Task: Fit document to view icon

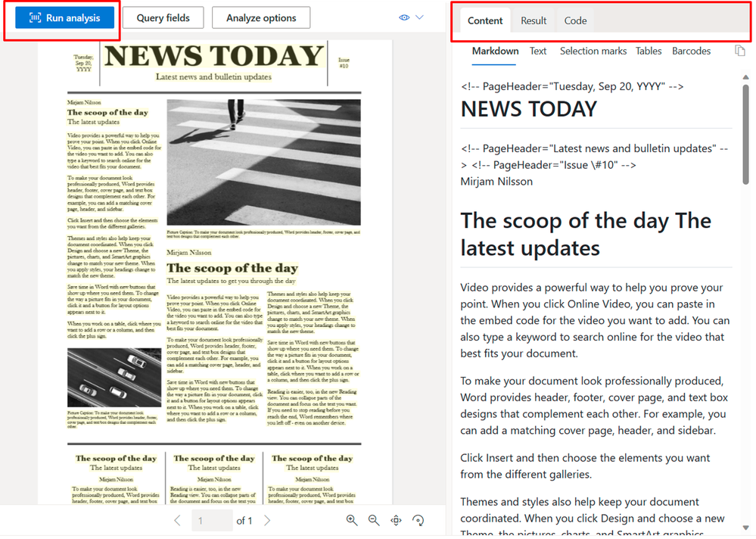Action: tap(396, 520)
